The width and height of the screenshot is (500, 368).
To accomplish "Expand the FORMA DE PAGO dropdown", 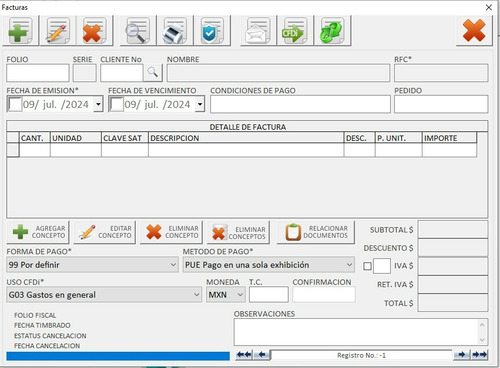I will pos(173,265).
